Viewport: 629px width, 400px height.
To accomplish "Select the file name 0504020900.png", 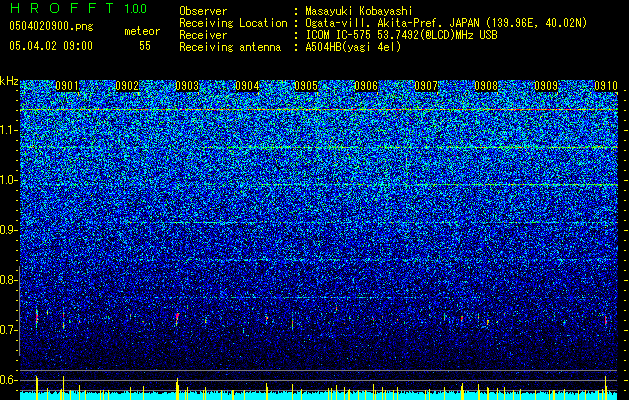I will click(x=51, y=26).
